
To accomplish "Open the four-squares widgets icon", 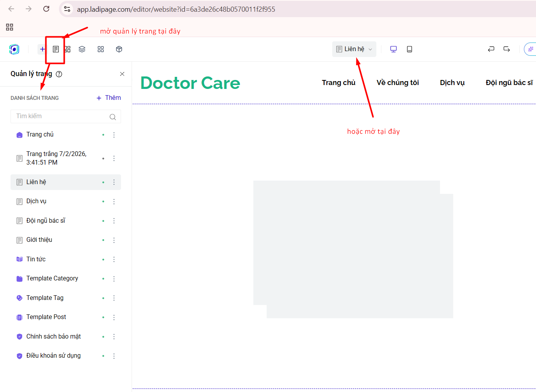I will tap(101, 49).
